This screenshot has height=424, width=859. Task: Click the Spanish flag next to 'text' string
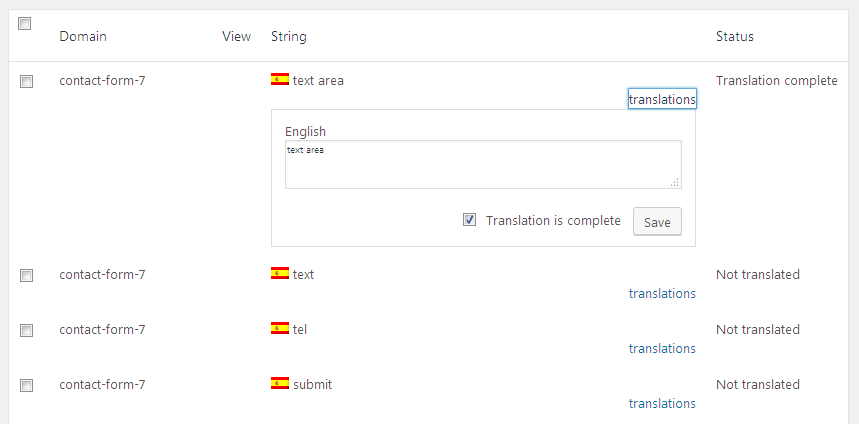coord(280,273)
